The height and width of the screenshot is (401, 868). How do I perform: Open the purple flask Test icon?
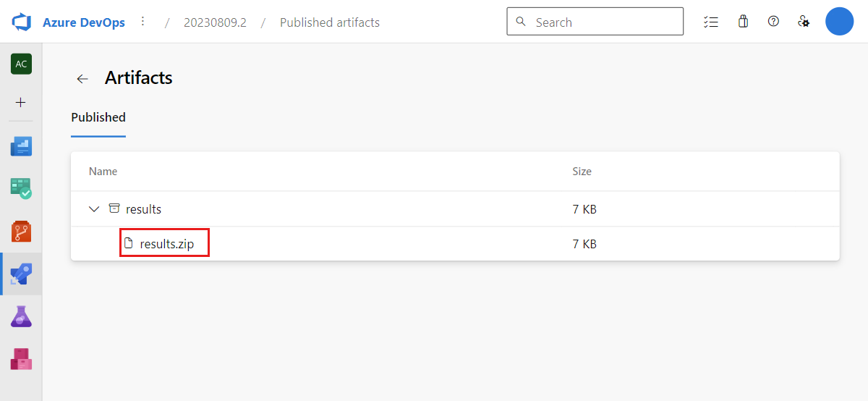pyautogui.click(x=21, y=316)
